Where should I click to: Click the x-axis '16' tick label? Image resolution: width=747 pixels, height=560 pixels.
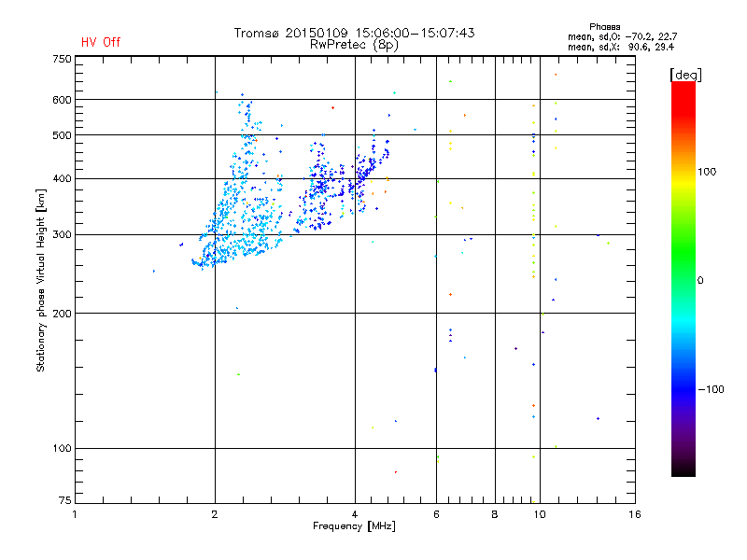pyautogui.click(x=635, y=514)
